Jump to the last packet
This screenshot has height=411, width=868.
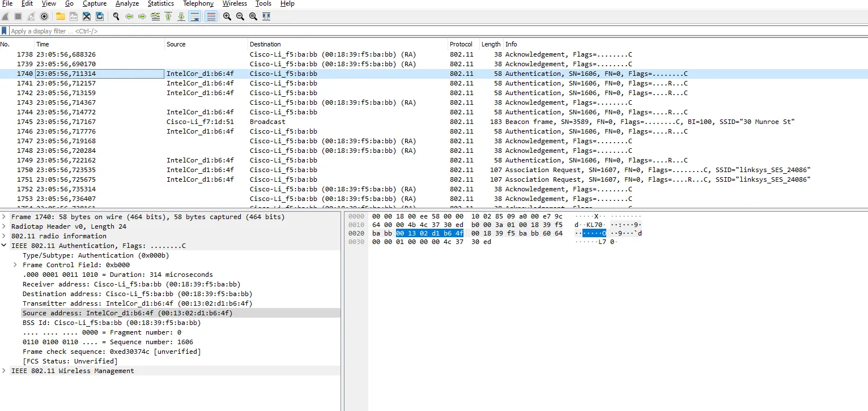click(181, 16)
